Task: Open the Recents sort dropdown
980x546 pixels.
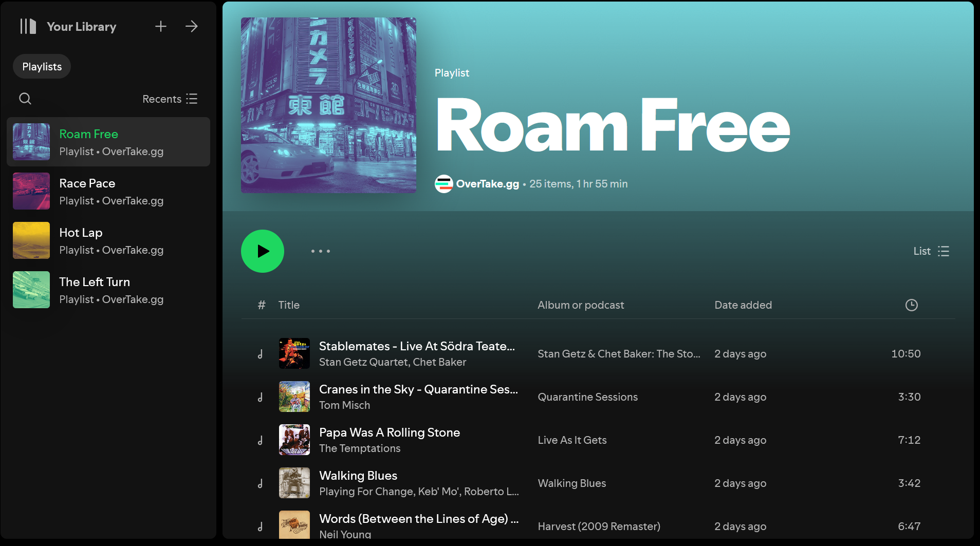Action: click(x=170, y=99)
